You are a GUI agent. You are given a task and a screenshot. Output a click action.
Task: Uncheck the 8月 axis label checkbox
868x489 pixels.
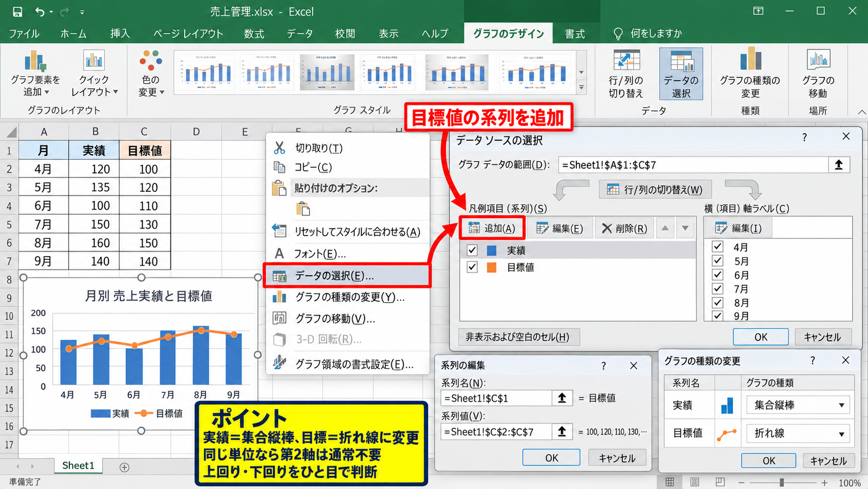pos(717,302)
